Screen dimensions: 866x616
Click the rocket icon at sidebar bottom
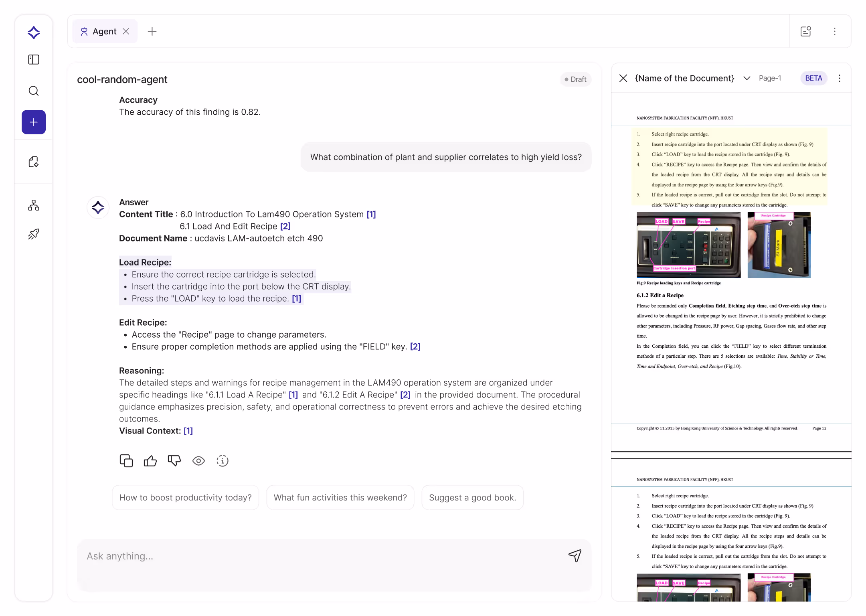point(34,234)
